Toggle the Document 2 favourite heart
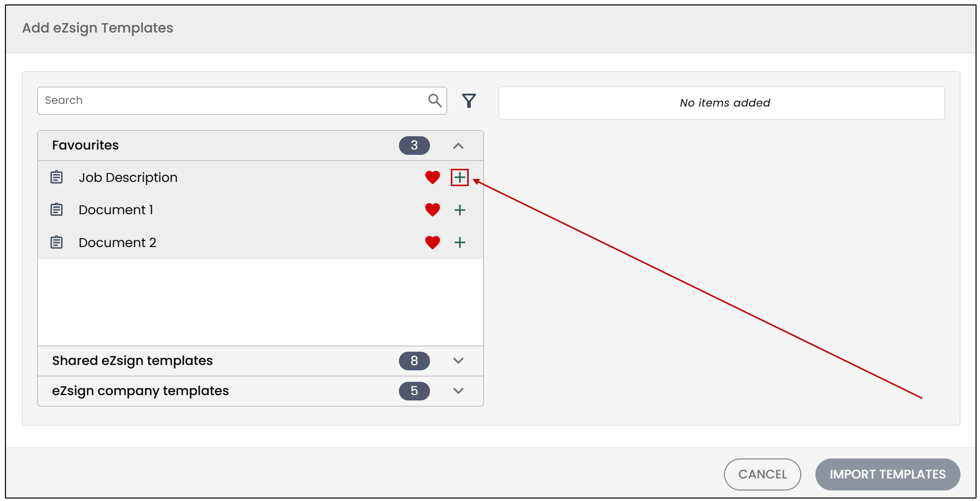 433,243
